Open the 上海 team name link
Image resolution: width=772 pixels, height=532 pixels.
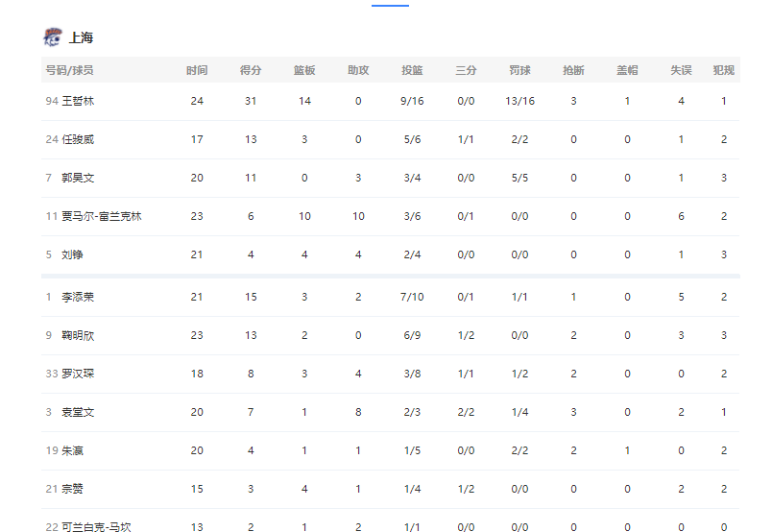(x=82, y=37)
